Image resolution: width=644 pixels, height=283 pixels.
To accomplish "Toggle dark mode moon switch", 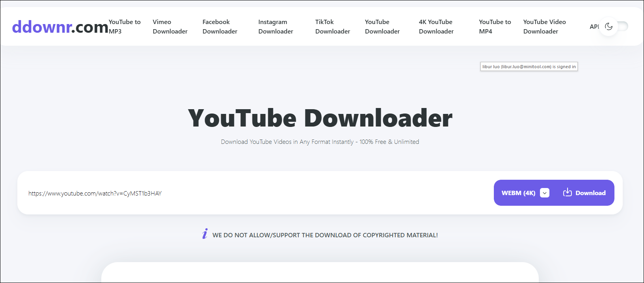I will [609, 26].
